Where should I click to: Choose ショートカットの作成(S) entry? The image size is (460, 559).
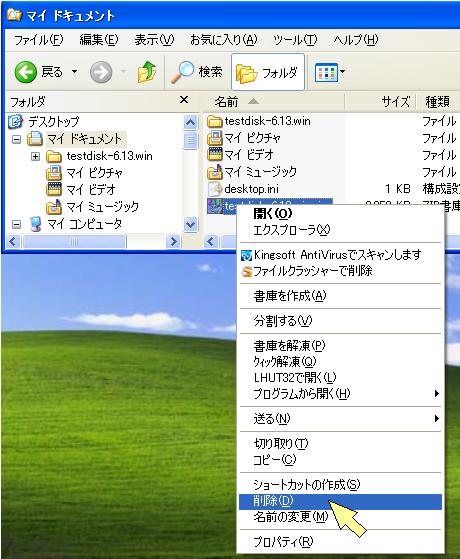(341, 485)
